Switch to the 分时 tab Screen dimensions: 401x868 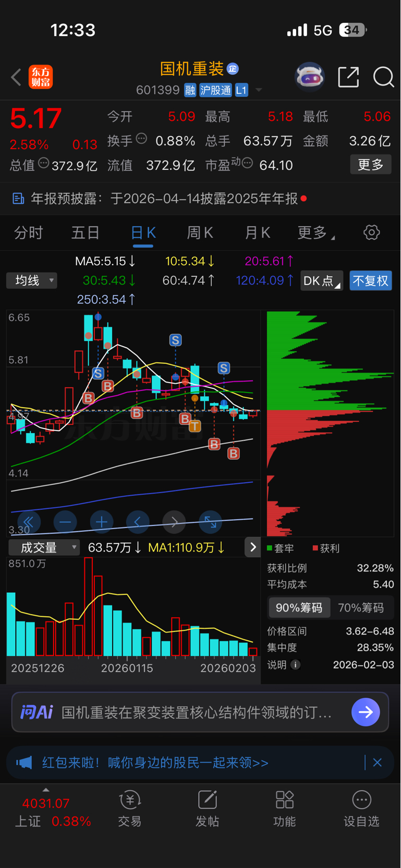click(29, 233)
